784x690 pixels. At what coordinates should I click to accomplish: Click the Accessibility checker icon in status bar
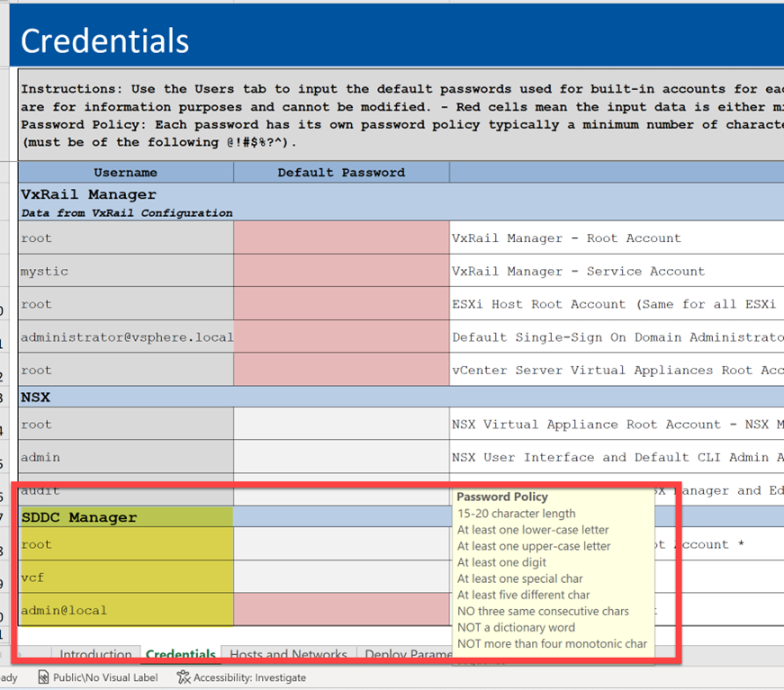point(184,677)
